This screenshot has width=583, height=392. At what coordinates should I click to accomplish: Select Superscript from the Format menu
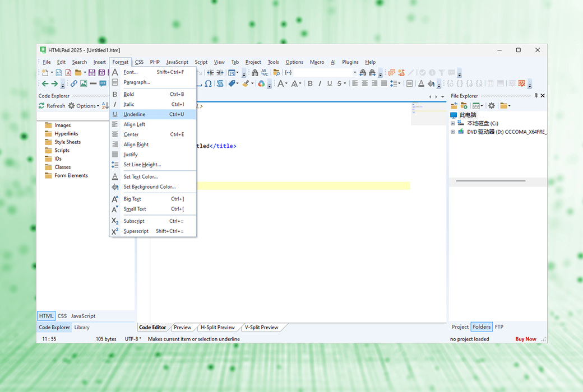point(153,231)
